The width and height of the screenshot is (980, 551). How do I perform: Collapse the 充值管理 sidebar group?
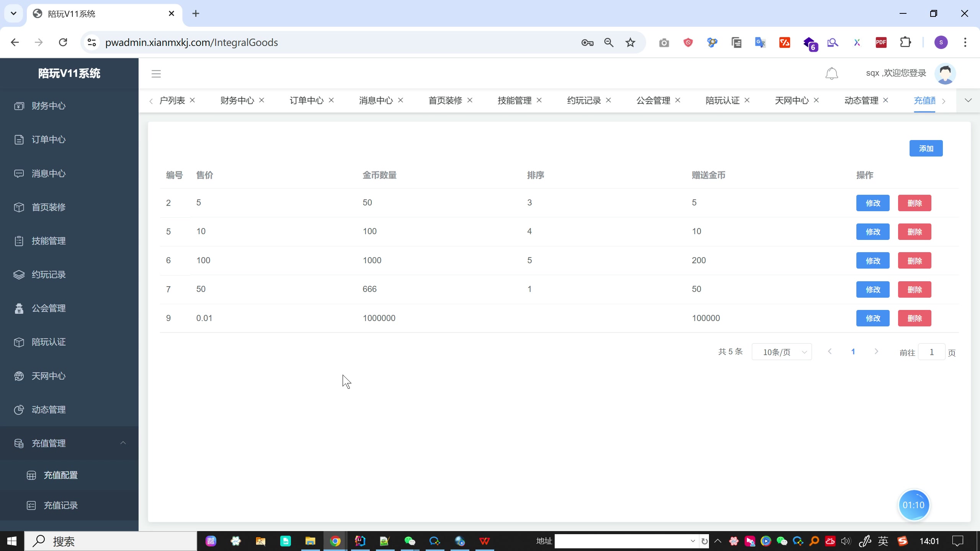(69, 443)
